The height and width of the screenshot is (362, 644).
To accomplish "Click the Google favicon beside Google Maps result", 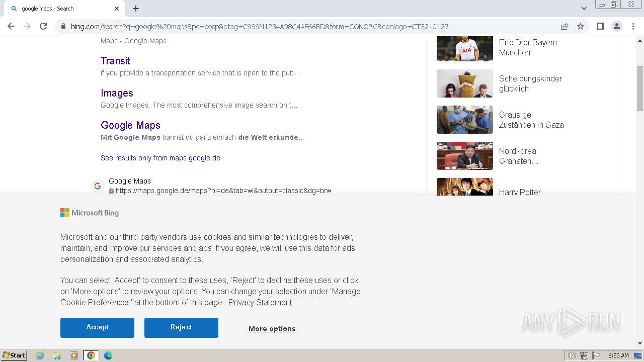I will tap(98, 186).
